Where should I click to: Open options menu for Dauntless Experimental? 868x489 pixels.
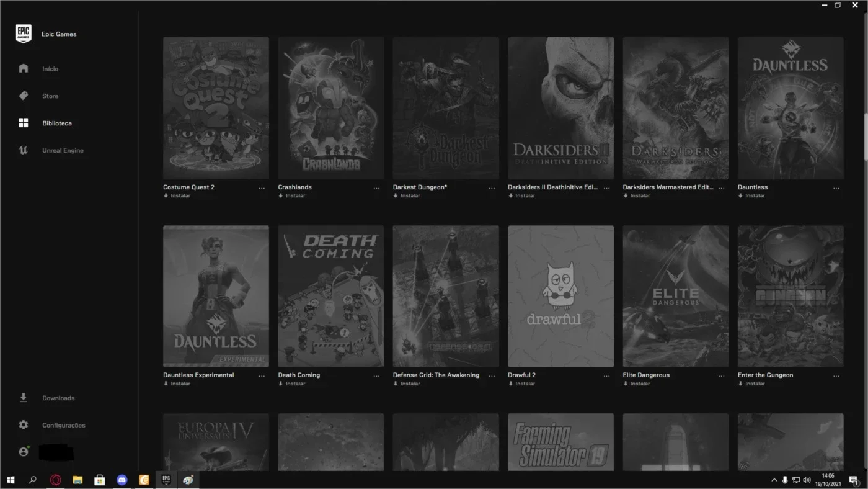tap(262, 375)
